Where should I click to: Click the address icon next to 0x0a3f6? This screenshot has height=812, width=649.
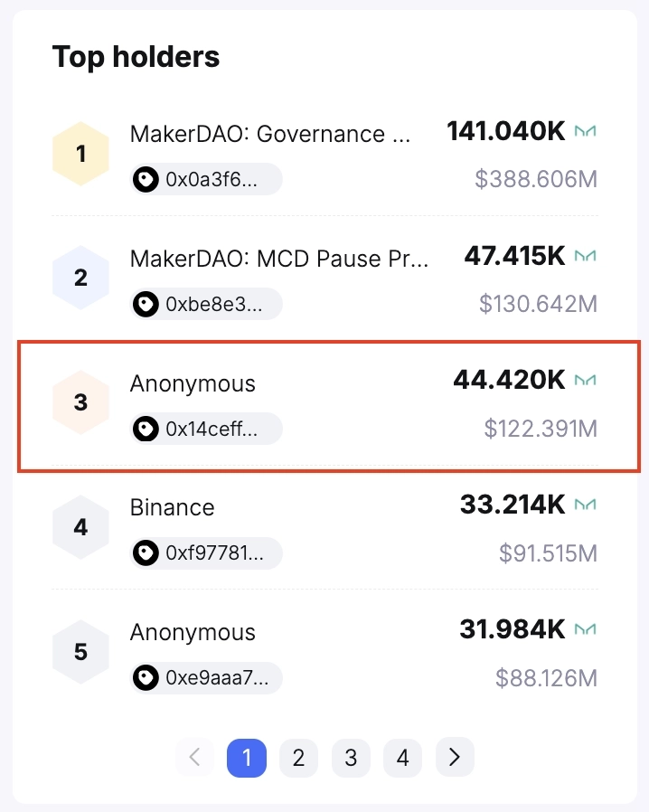(146, 180)
